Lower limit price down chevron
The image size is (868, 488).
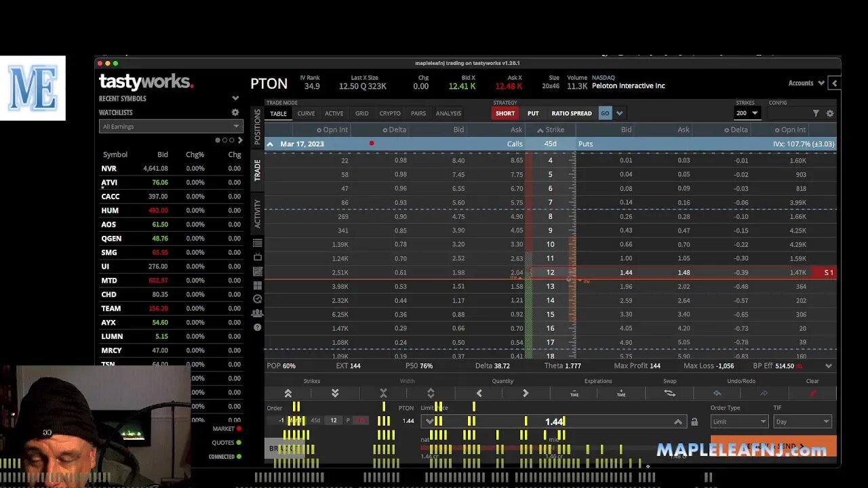[430, 422]
